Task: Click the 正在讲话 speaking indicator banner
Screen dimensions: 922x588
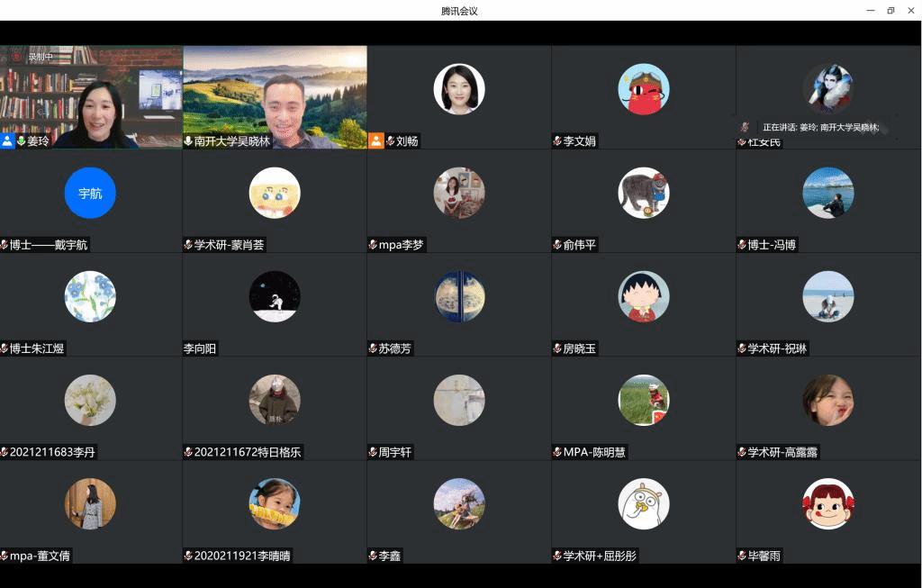Action: 819,128
